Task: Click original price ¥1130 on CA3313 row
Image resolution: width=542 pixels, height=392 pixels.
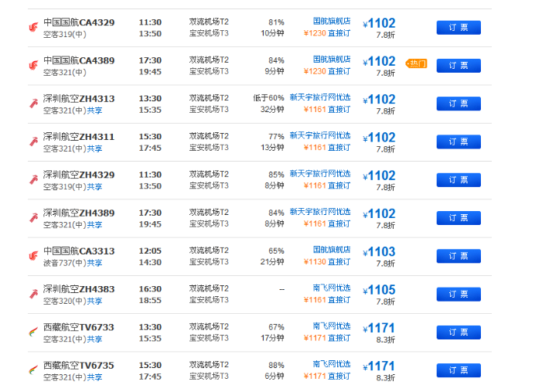Action: click(x=315, y=261)
